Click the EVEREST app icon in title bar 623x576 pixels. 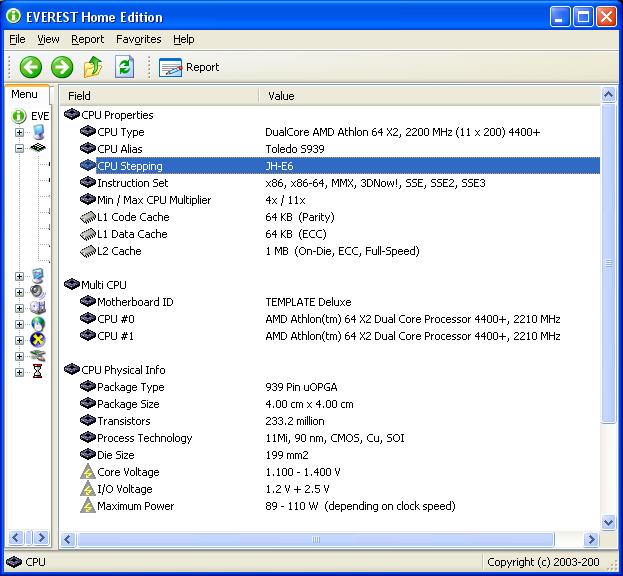pos(14,16)
